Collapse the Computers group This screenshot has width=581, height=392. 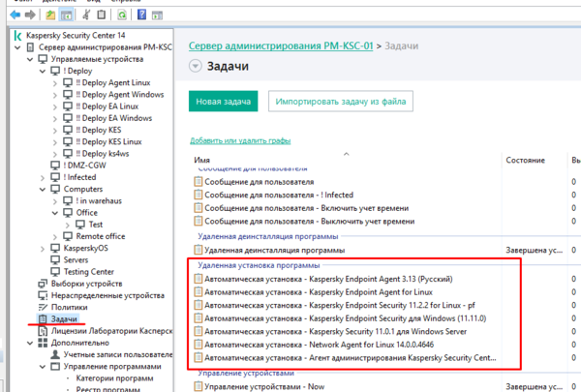click(43, 190)
